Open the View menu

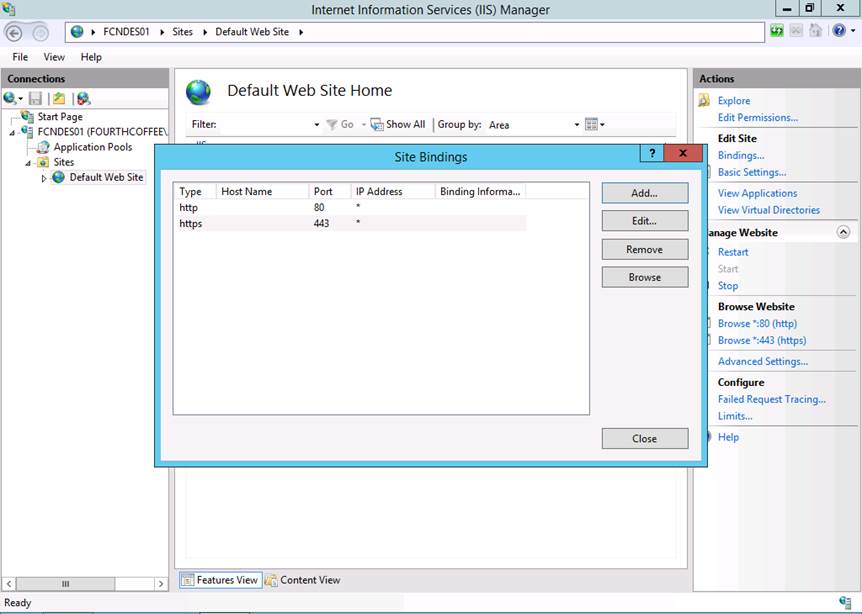tap(54, 57)
